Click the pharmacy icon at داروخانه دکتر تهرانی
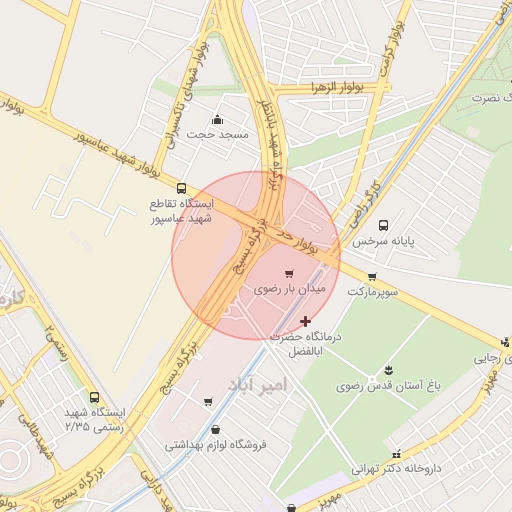Screen dimensions: 512x512 (x=396, y=454)
